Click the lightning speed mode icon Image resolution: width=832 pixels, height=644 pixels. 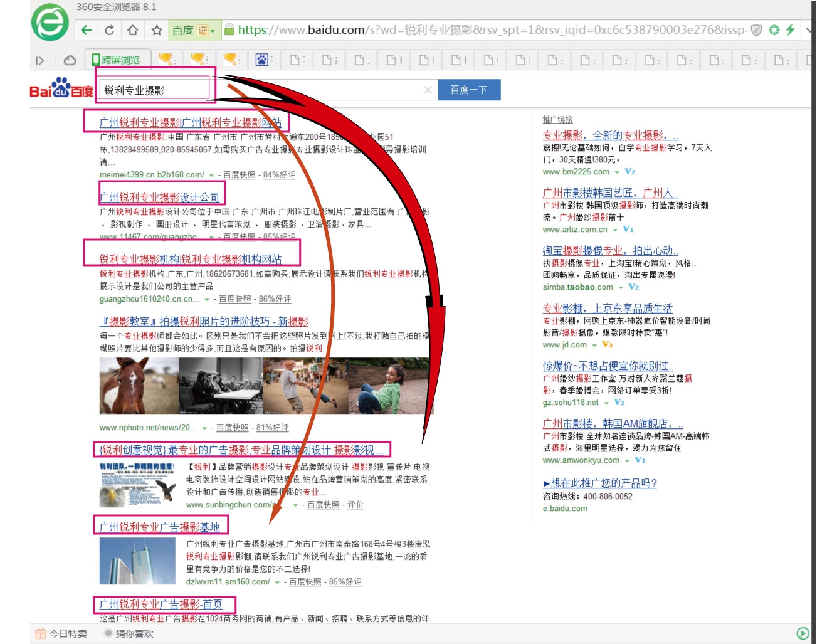(790, 29)
